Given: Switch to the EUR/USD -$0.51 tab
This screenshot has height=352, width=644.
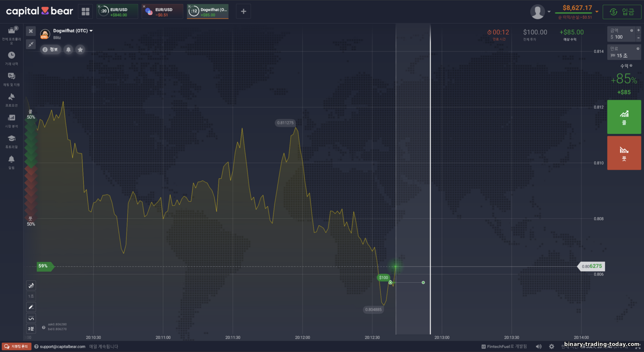Looking at the screenshot, I should pyautogui.click(x=163, y=12).
